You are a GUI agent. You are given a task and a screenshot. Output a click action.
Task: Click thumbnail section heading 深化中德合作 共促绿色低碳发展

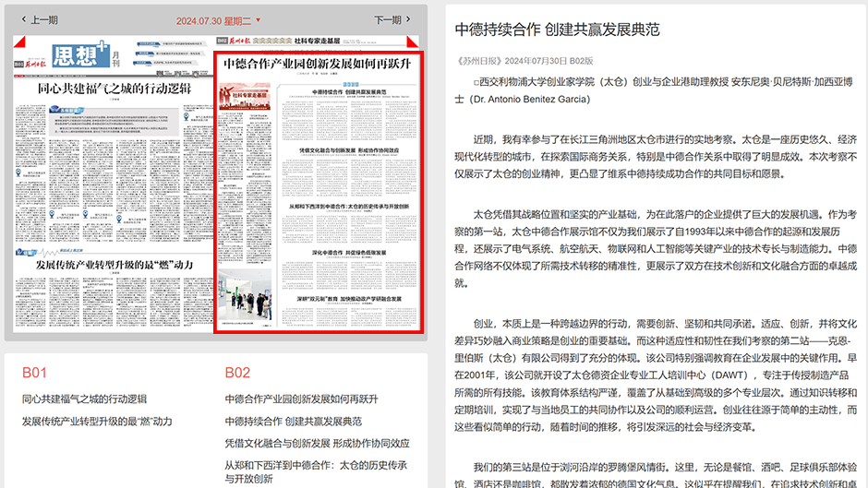coord(349,252)
